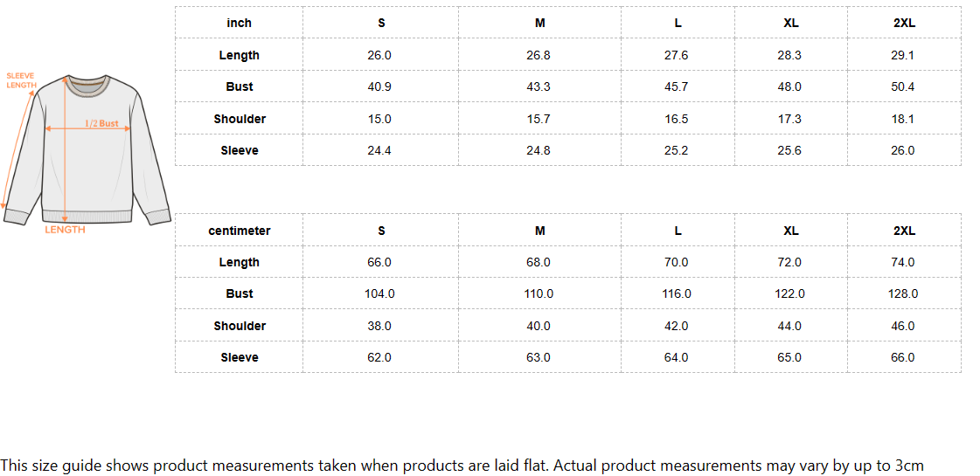Click the 128.0 bust value for 2XL
The image size is (980, 476).
pyautogui.click(x=903, y=293)
